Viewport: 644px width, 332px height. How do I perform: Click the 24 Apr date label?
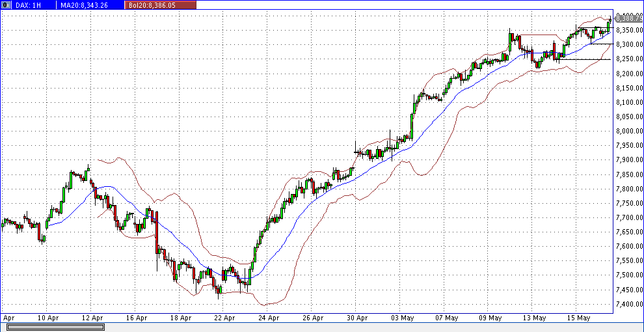[x=269, y=318]
